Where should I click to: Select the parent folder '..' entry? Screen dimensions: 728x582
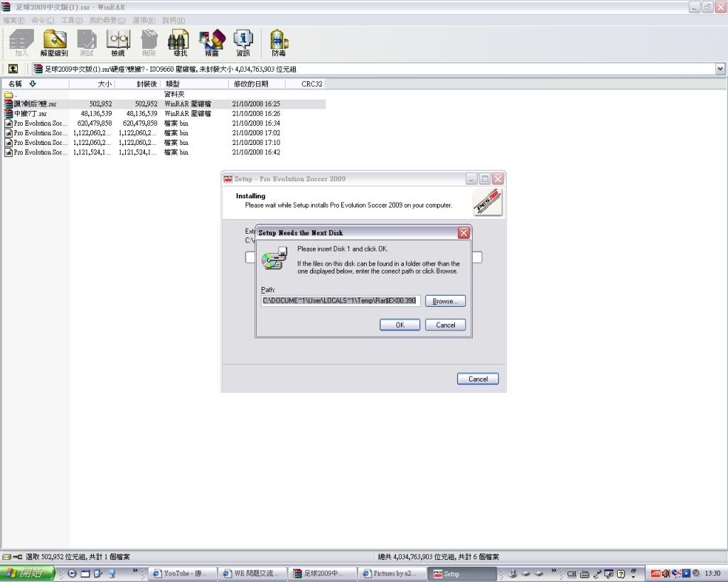pos(14,95)
